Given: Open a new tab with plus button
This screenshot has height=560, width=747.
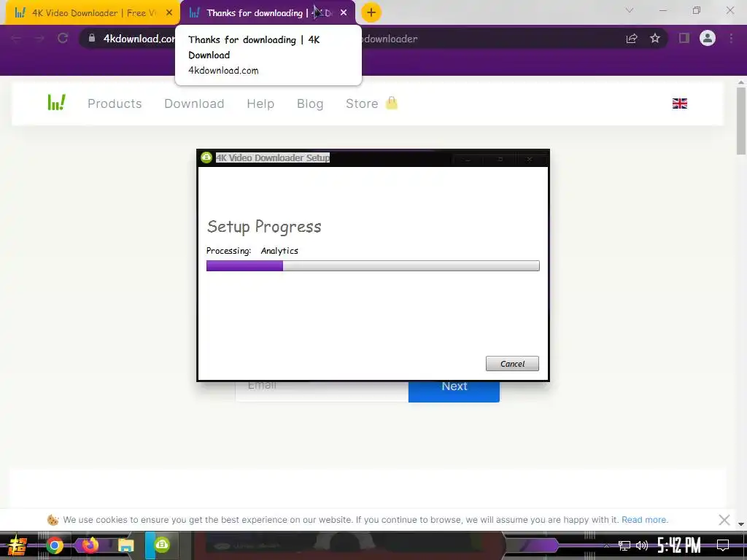Looking at the screenshot, I should coord(371,12).
